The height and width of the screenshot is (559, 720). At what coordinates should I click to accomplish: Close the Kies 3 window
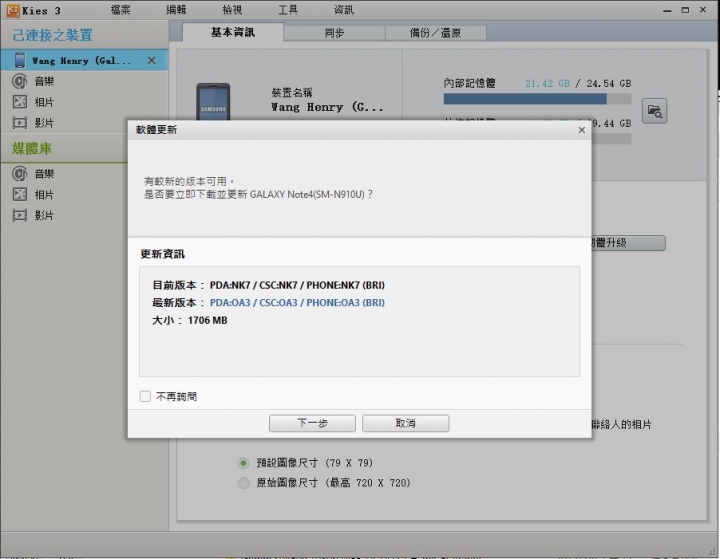[x=703, y=10]
